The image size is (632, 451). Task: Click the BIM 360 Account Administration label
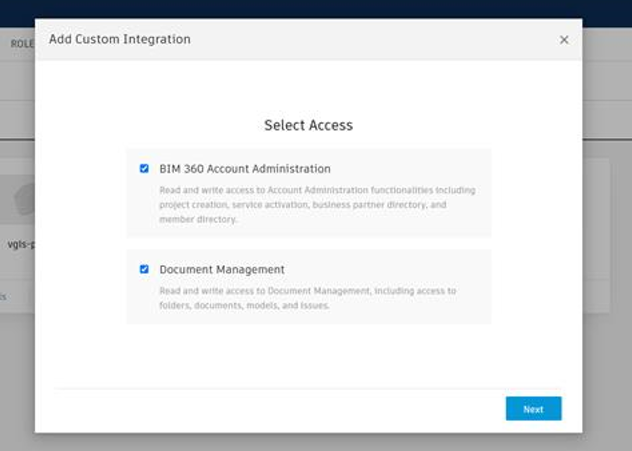coord(245,168)
